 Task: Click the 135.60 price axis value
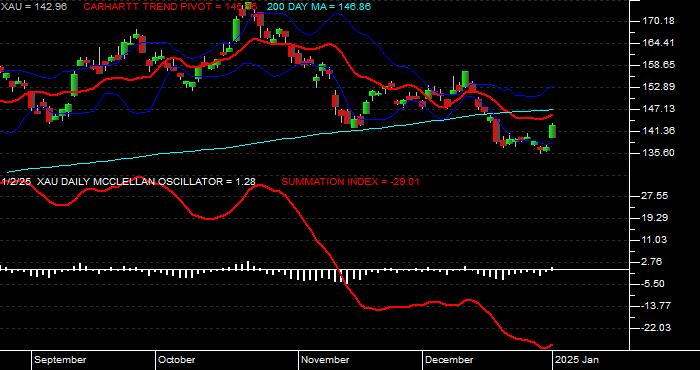pos(659,153)
